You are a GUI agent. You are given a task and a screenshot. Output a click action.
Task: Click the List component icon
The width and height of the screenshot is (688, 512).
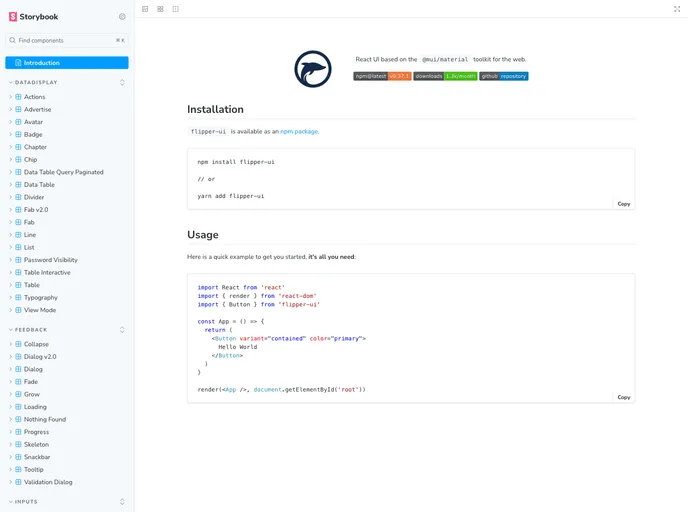[18, 247]
